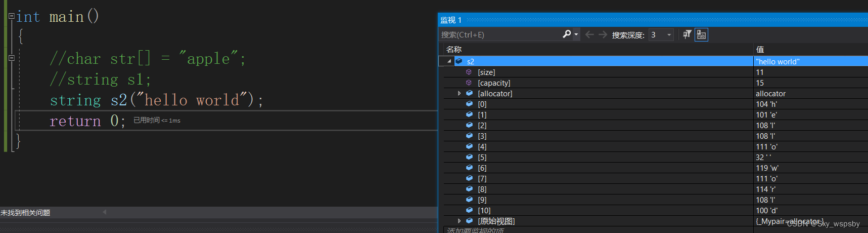The width and height of the screenshot is (868, 233).
Task: Collapse the s2 variable node
Action: click(x=449, y=61)
